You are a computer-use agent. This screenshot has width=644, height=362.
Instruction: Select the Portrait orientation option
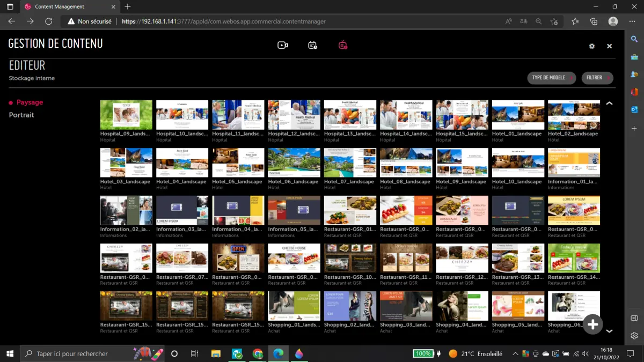22,114
